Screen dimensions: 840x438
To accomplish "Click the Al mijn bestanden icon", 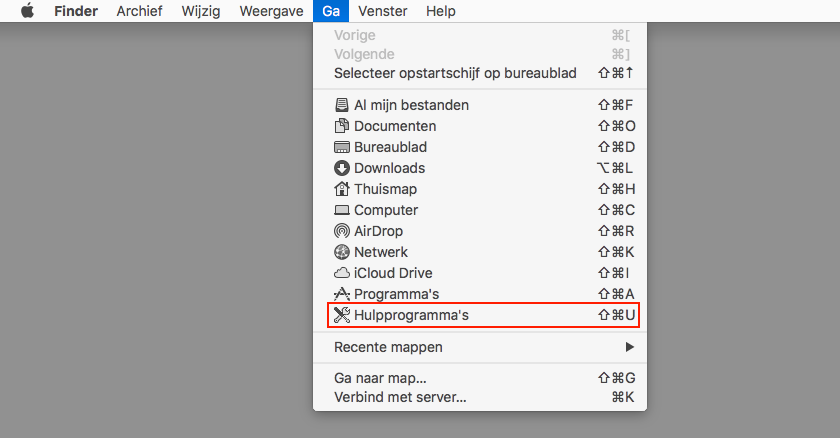I will [342, 105].
